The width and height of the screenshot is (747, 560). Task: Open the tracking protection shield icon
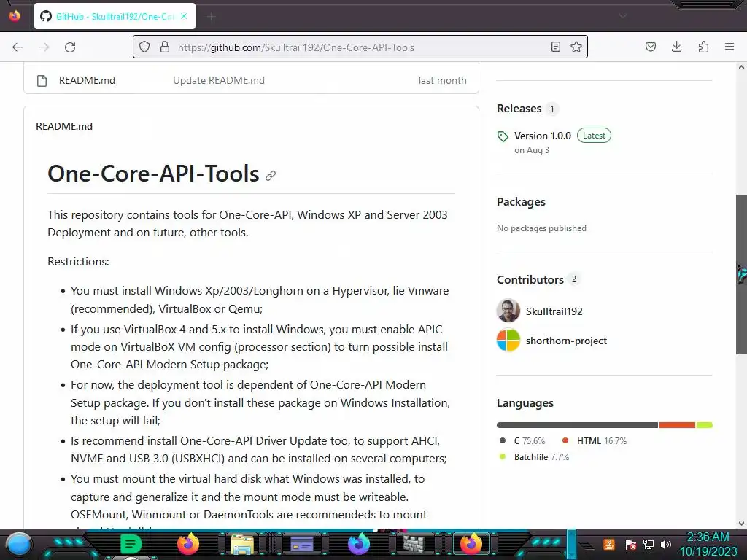tap(144, 47)
